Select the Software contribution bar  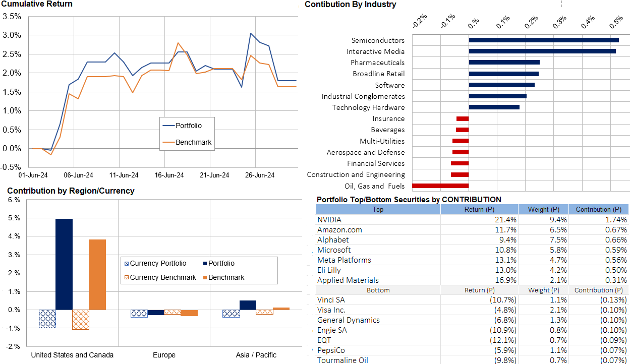502,85
